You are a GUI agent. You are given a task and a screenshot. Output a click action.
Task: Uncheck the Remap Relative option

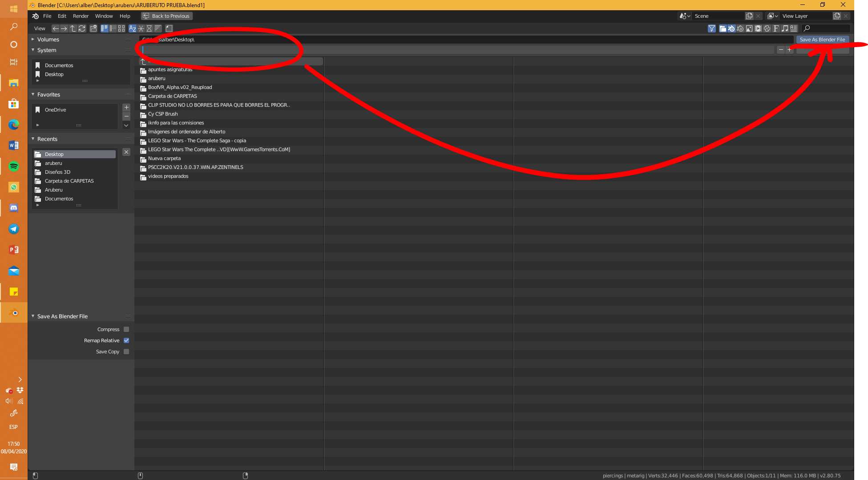126,340
